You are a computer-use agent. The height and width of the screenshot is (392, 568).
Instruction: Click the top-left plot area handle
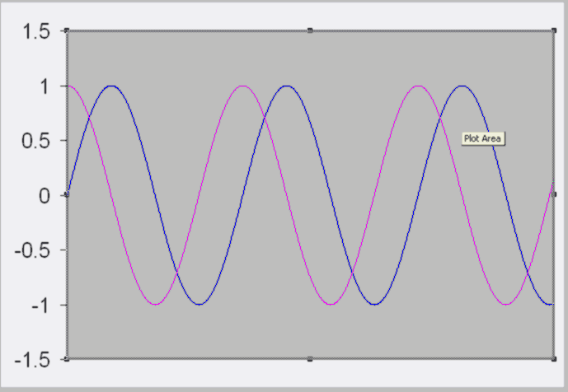tap(67, 30)
